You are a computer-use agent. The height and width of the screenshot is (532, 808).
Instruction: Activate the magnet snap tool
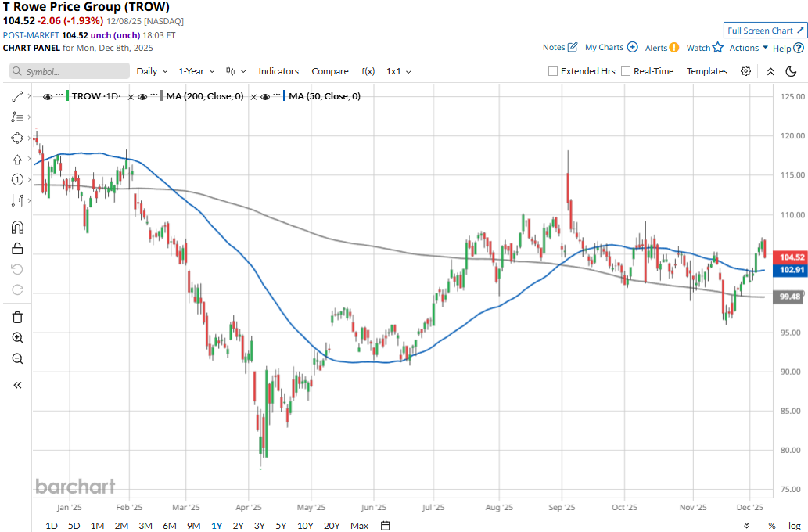17,228
